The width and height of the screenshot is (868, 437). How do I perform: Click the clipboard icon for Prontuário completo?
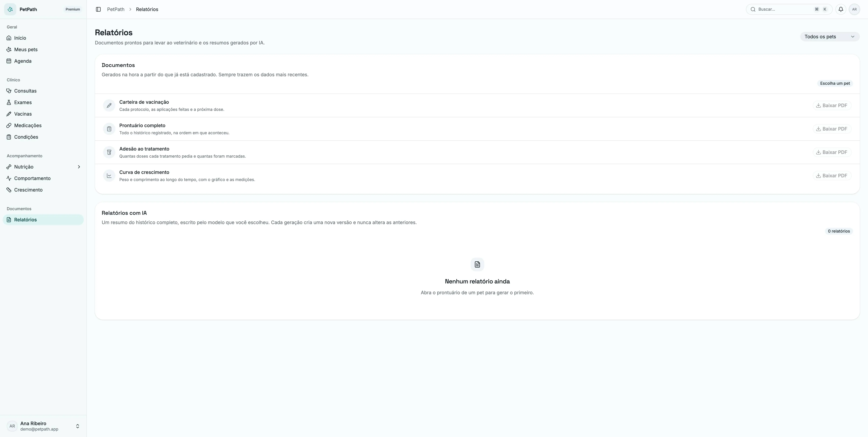coord(109,129)
